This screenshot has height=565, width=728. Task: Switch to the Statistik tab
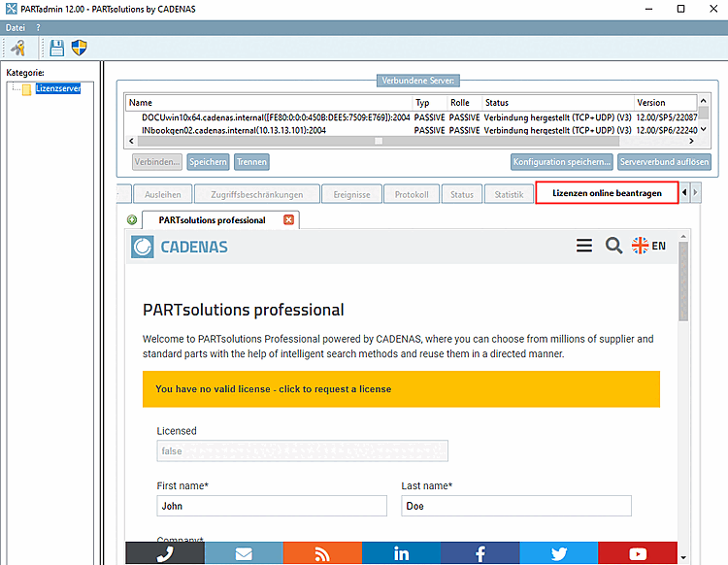click(x=509, y=194)
